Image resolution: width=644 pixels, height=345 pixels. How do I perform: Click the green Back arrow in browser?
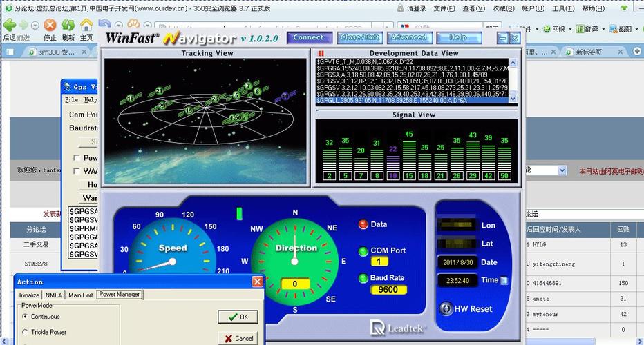point(10,26)
